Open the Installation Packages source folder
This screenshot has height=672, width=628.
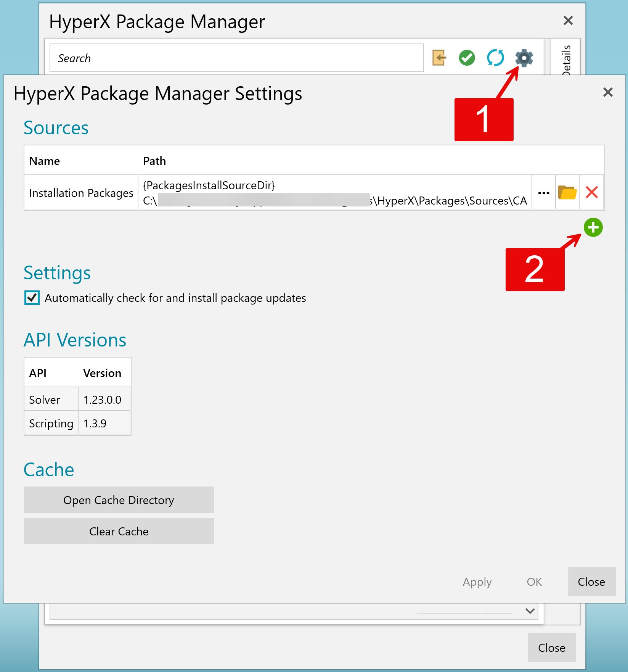[567, 192]
